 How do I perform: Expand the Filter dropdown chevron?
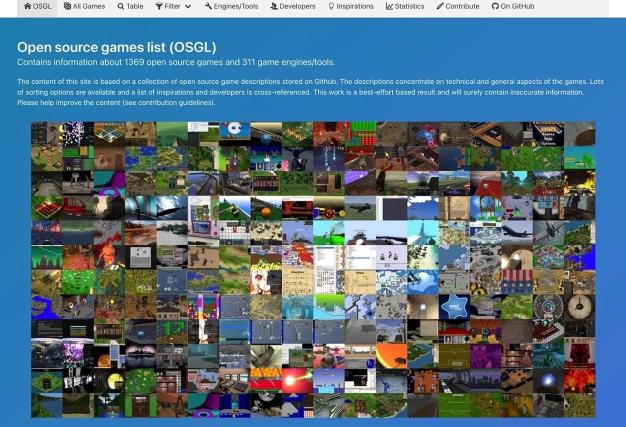188,6
